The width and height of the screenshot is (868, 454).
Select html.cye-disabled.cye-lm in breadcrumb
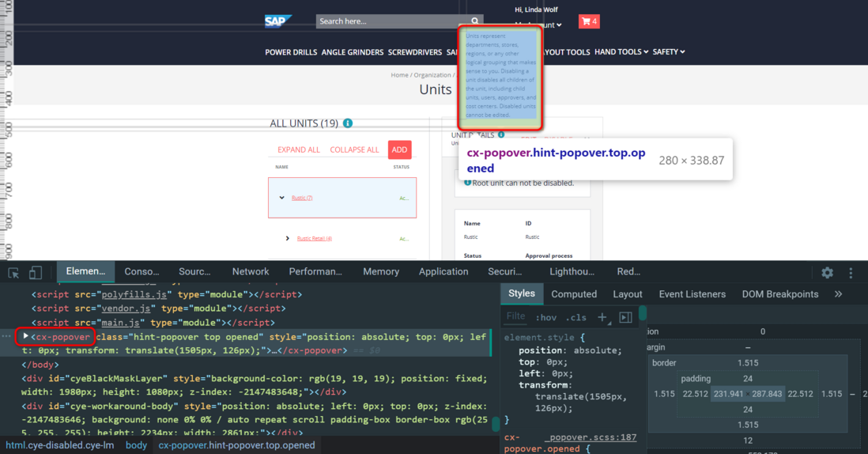coord(60,445)
